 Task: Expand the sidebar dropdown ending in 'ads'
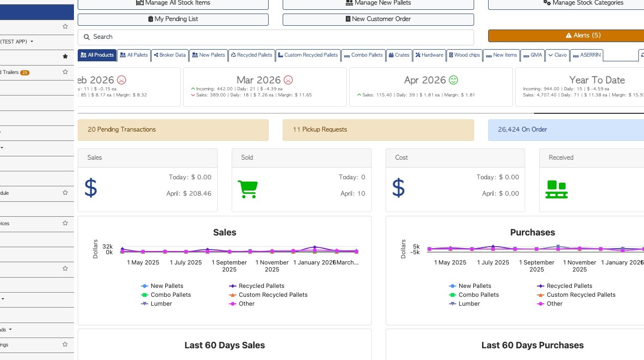tap(10, 330)
